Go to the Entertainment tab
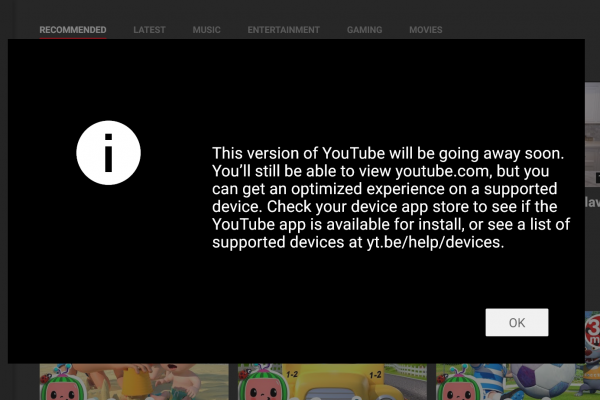600x400 pixels. (x=284, y=30)
